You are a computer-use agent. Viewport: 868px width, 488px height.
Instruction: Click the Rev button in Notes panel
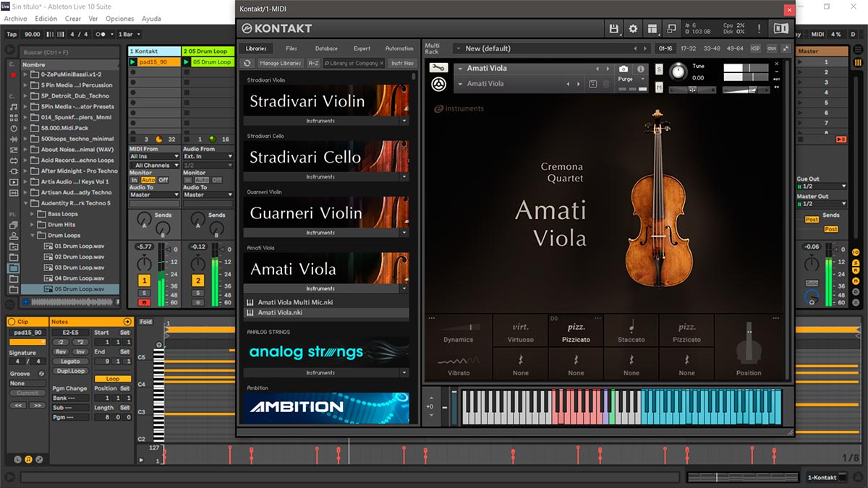[x=61, y=352]
